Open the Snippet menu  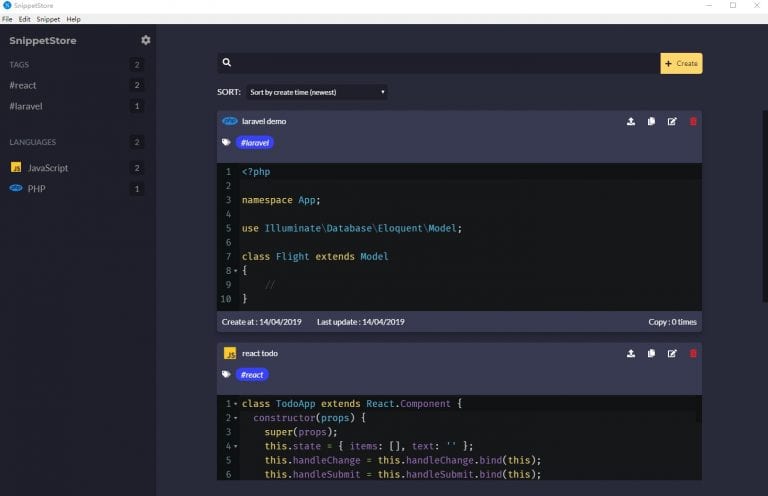tap(48, 19)
